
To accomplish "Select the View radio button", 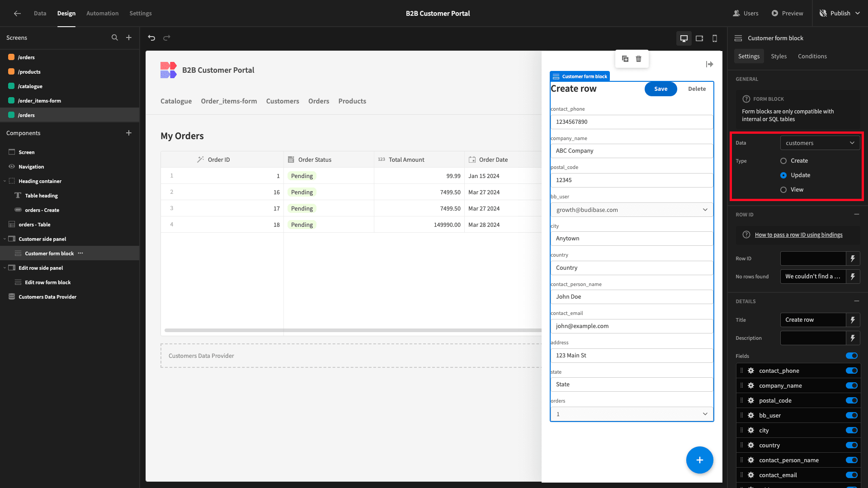I will 783,189.
